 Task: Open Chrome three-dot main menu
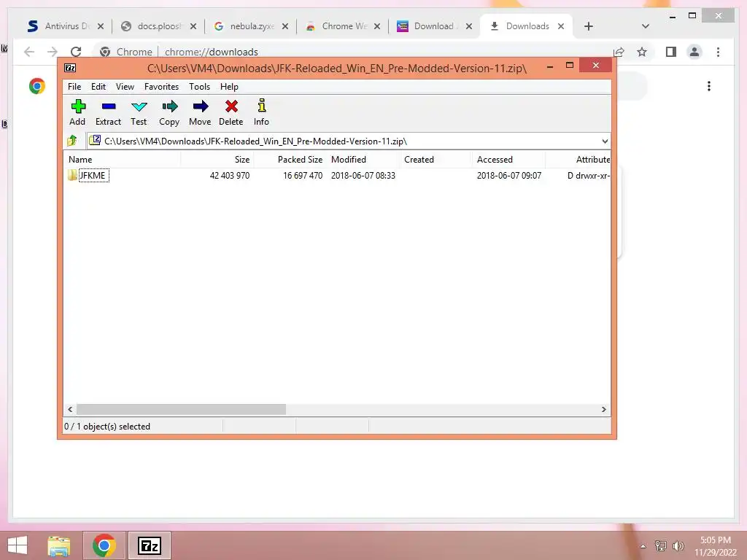[718, 52]
